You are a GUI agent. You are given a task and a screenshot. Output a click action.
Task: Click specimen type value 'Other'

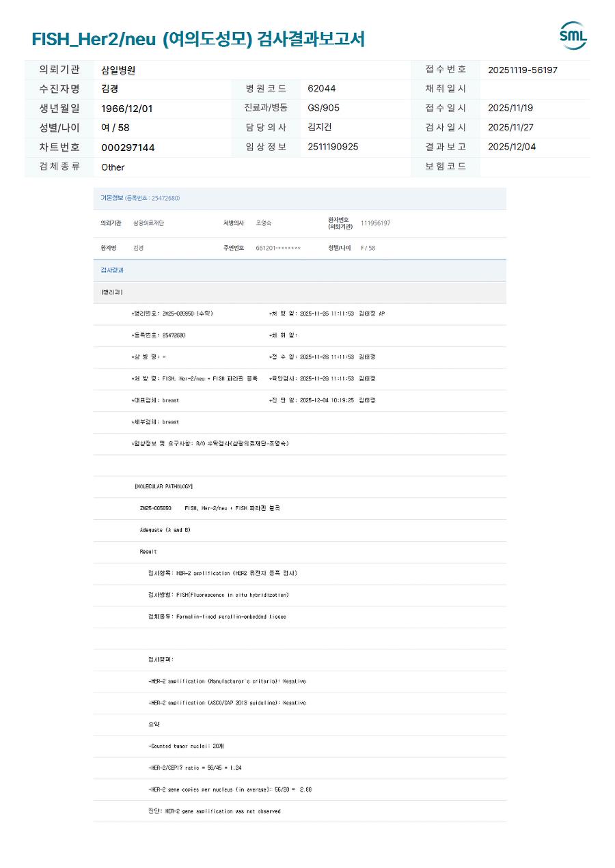tap(113, 167)
